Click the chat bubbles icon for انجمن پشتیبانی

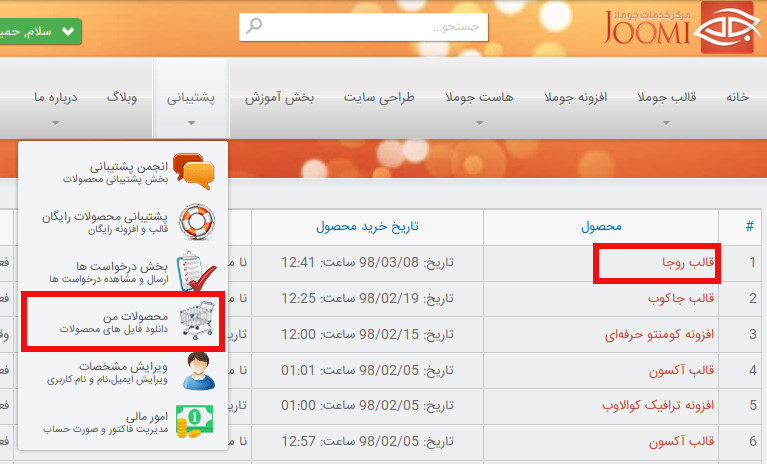(194, 171)
